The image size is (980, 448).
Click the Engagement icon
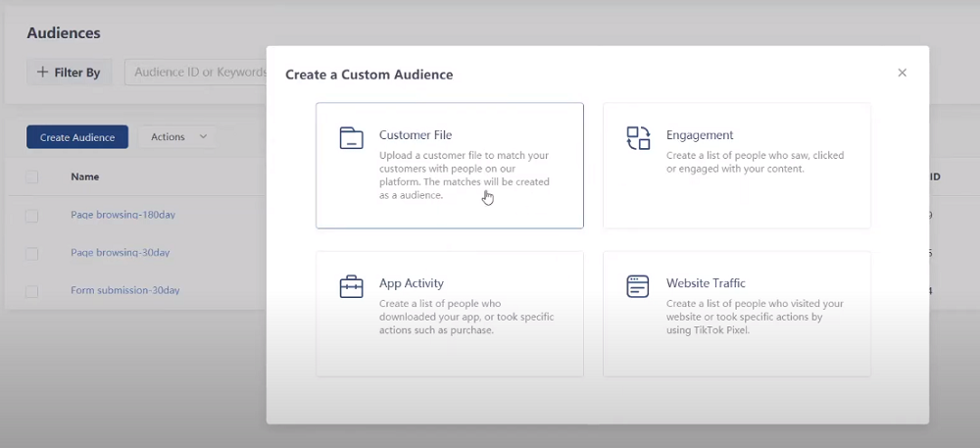[638, 138]
